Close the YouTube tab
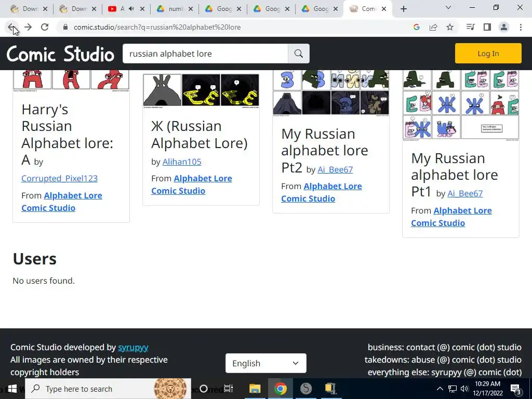 [x=142, y=9]
